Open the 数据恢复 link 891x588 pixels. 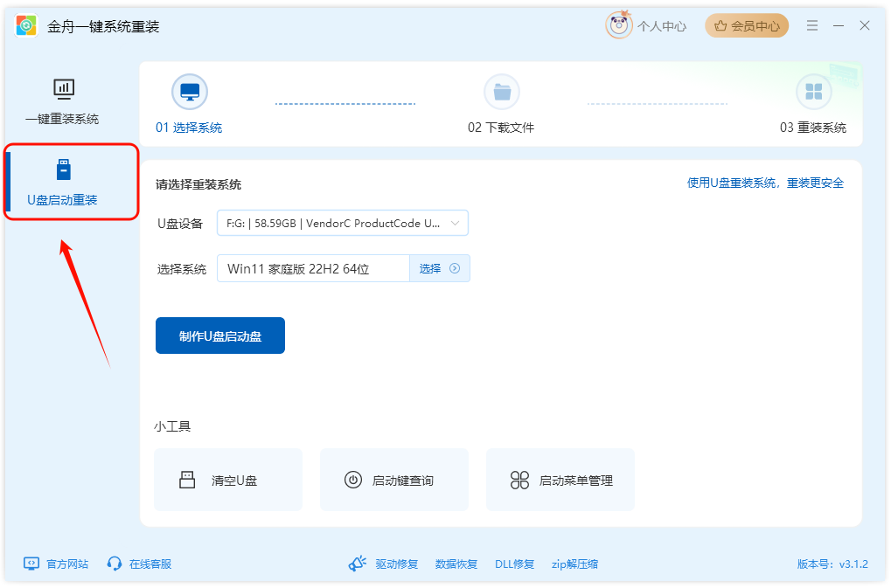point(456,564)
